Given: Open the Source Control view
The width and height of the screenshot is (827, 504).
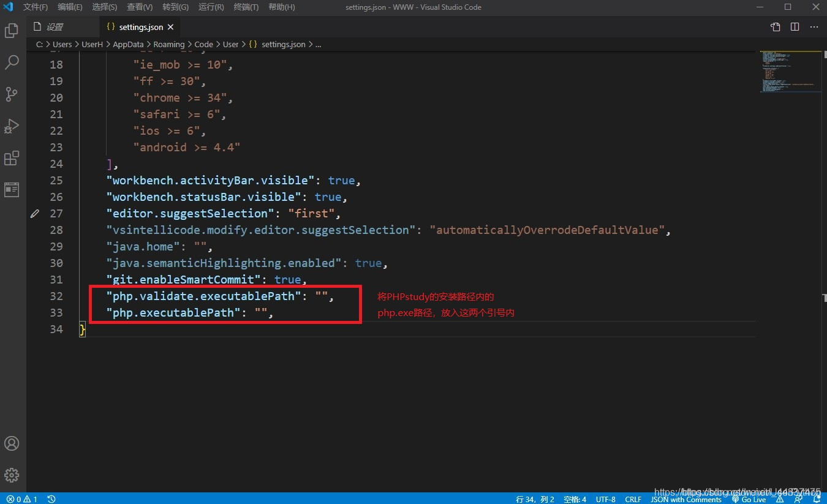Looking at the screenshot, I should click(x=12, y=94).
